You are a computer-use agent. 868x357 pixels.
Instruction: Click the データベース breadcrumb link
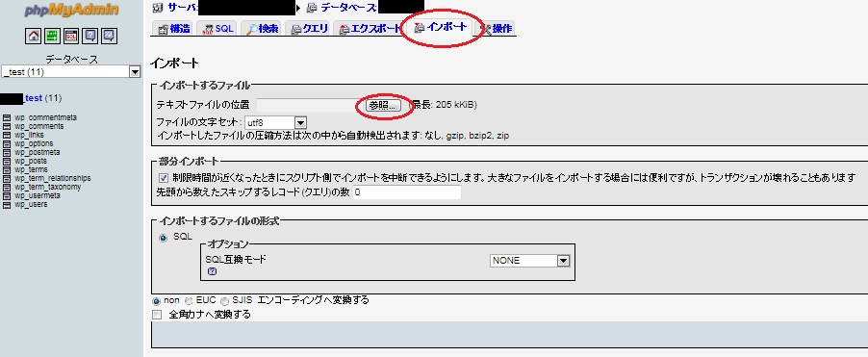[x=349, y=8]
